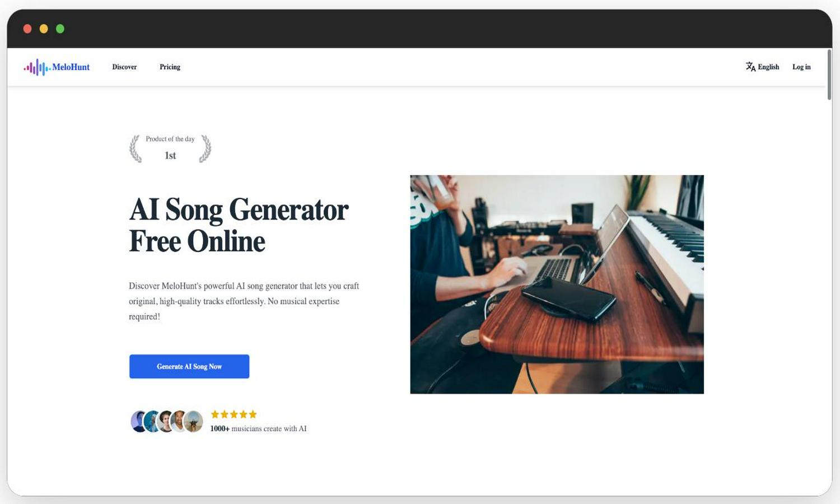Open the English language dropdown
This screenshot has width=840, height=504.
point(763,67)
